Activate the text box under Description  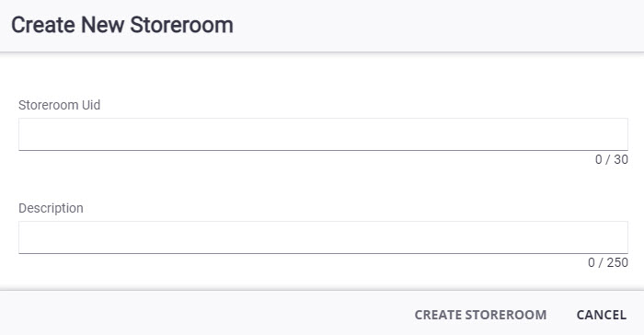pos(323,237)
